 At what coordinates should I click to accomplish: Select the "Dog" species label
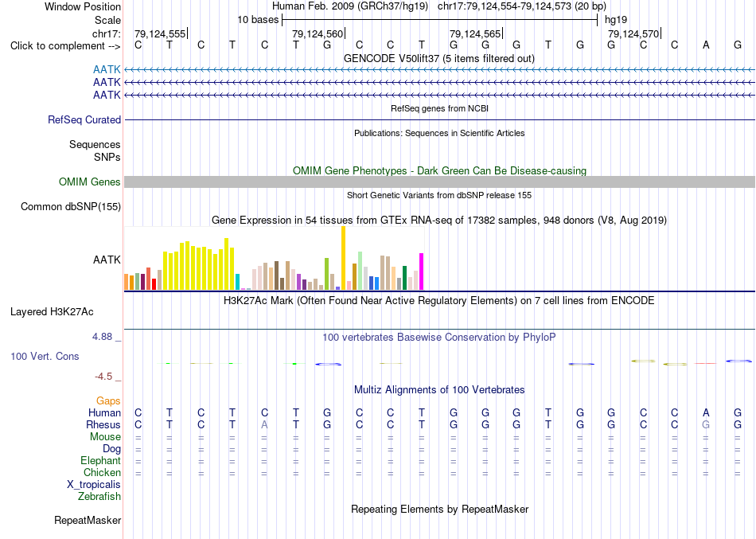tap(111, 449)
